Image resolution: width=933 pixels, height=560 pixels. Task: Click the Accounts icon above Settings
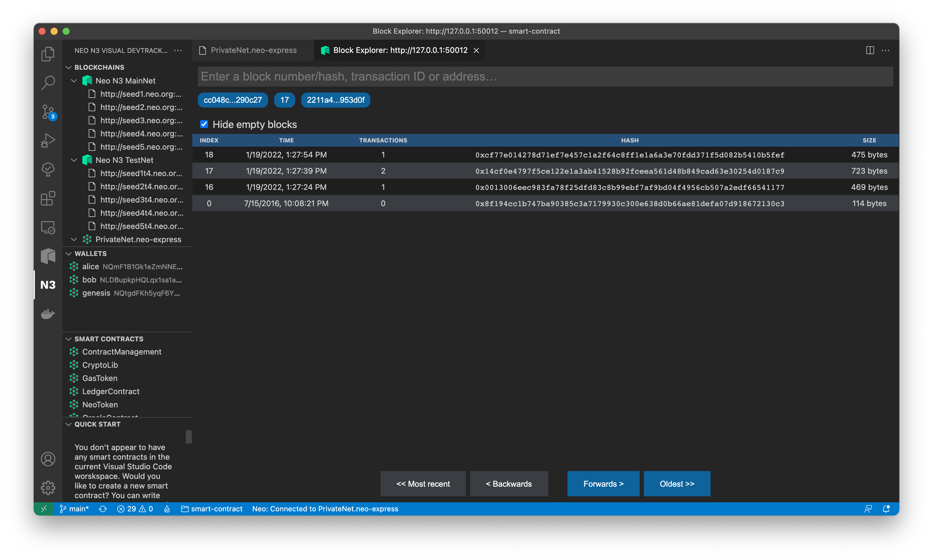pos(48,459)
